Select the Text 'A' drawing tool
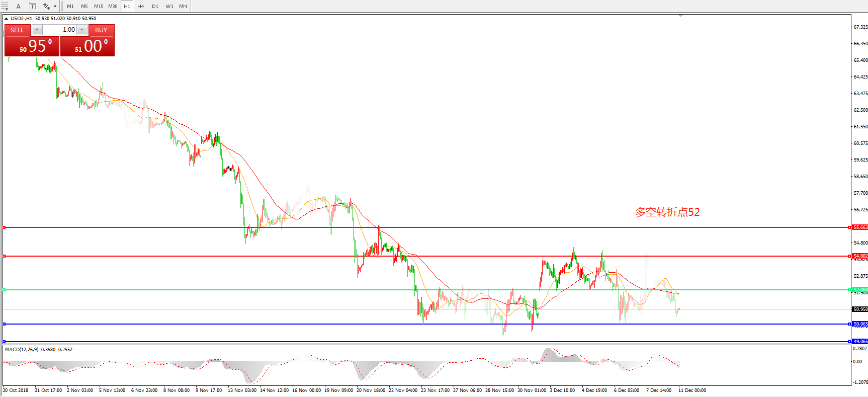868x397 pixels. pos(19,6)
